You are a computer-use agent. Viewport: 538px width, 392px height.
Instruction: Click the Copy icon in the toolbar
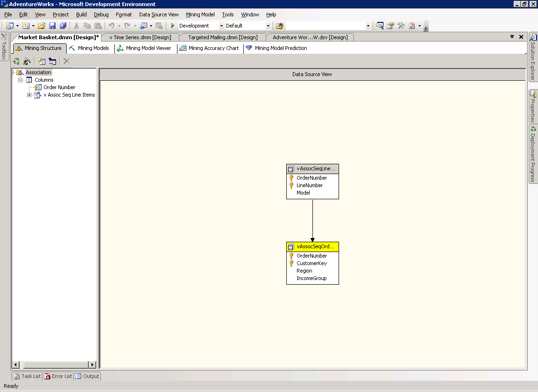click(x=87, y=26)
